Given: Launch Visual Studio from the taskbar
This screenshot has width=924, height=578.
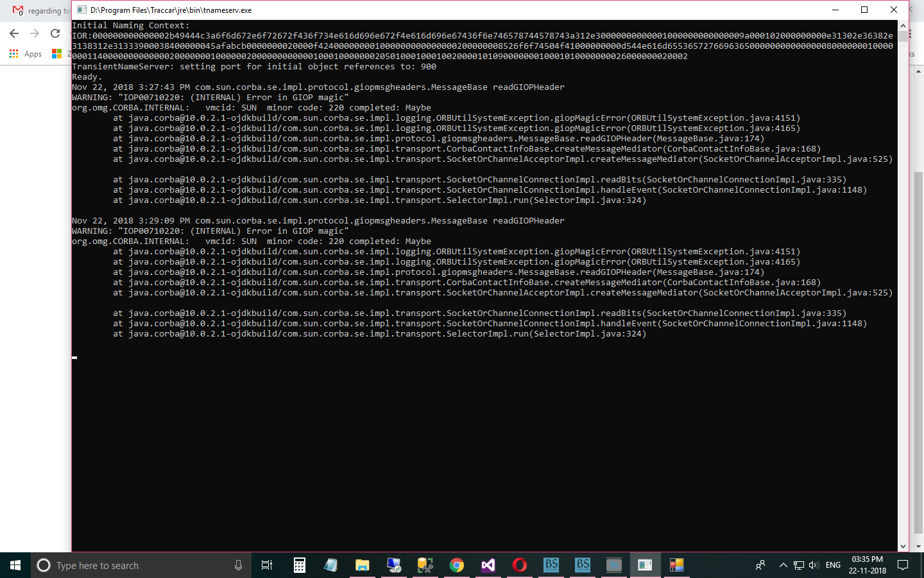Looking at the screenshot, I should [488, 565].
